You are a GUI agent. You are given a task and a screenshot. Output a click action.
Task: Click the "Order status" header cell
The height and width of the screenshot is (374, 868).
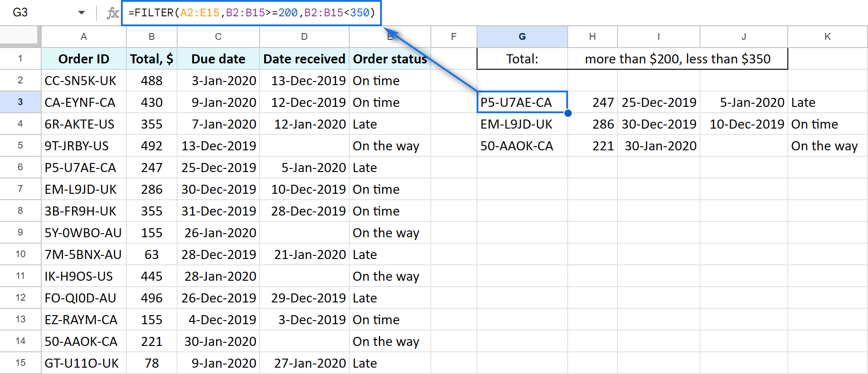[390, 59]
